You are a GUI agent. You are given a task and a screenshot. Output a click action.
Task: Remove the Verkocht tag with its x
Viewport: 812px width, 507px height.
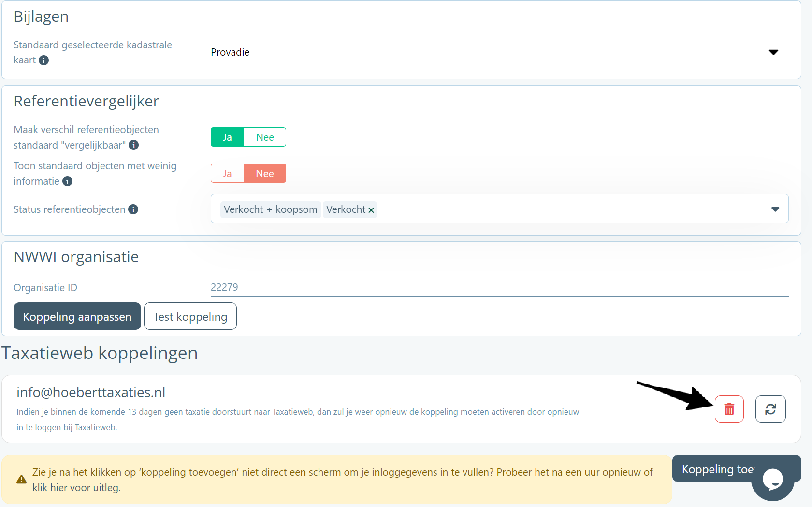click(x=371, y=210)
